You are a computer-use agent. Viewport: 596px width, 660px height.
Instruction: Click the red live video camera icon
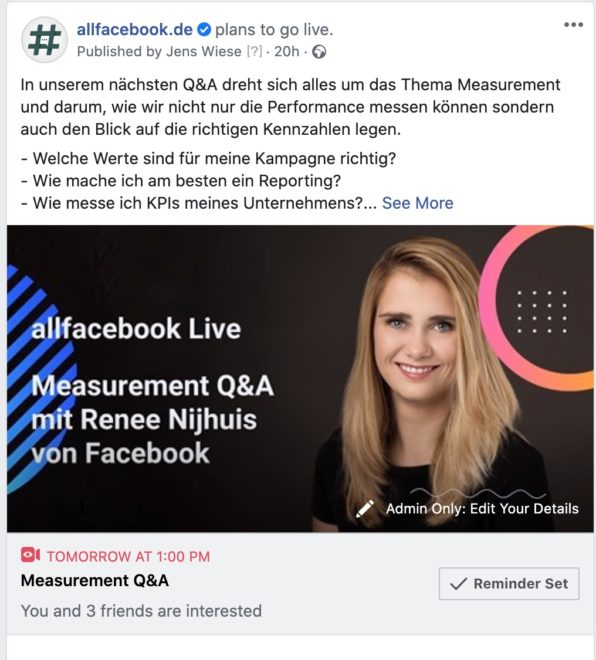click(x=30, y=555)
